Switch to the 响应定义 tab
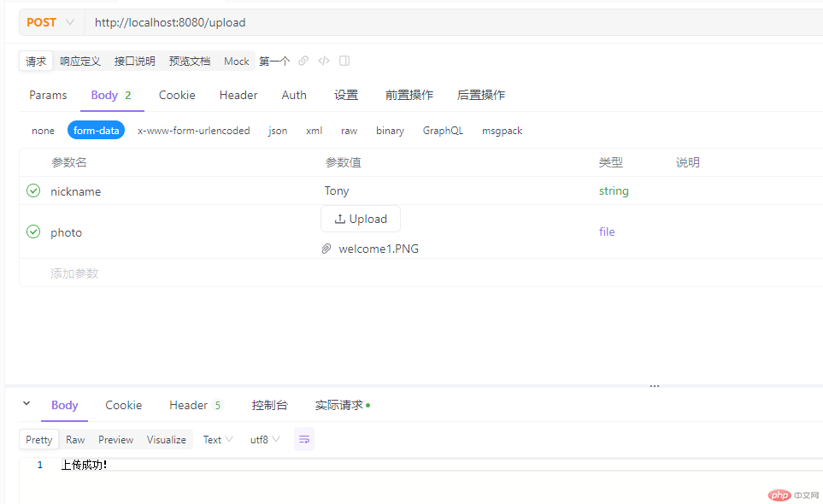Screen dimensions: 823x504 coord(79,61)
